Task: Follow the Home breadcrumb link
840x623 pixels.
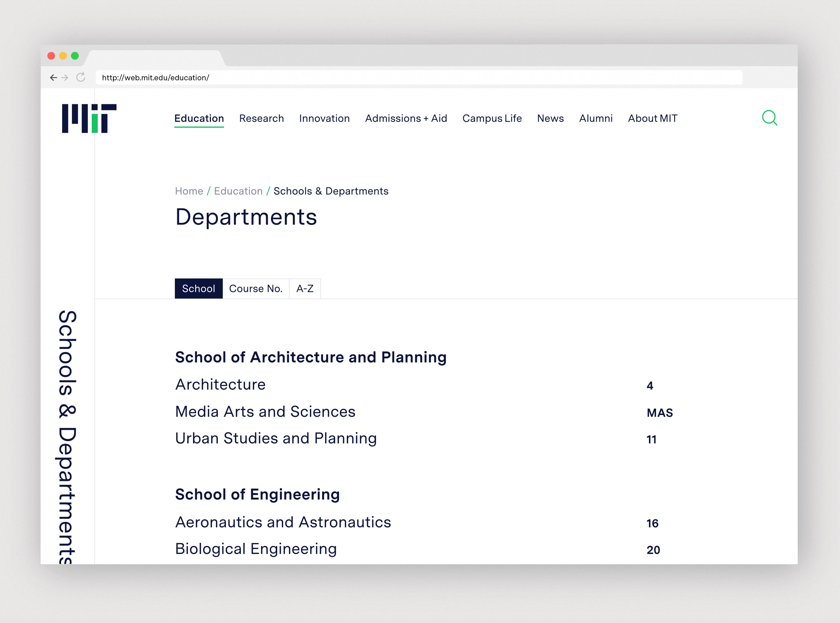Action: (189, 191)
